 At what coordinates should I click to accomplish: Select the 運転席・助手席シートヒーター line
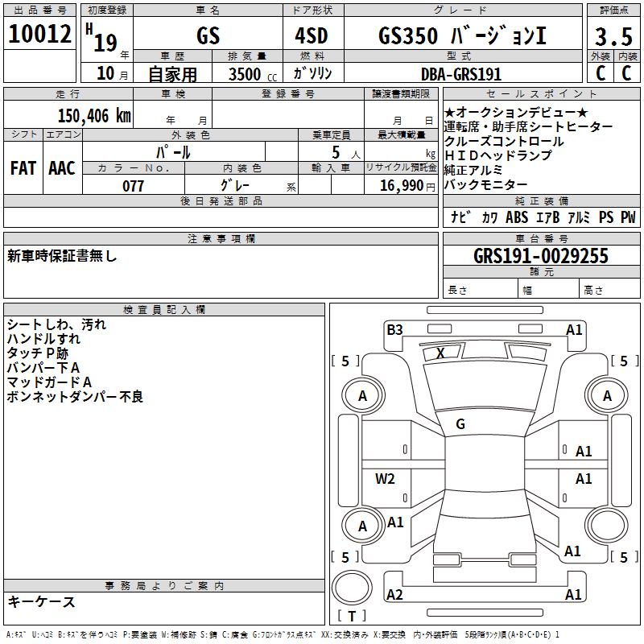coord(528,126)
